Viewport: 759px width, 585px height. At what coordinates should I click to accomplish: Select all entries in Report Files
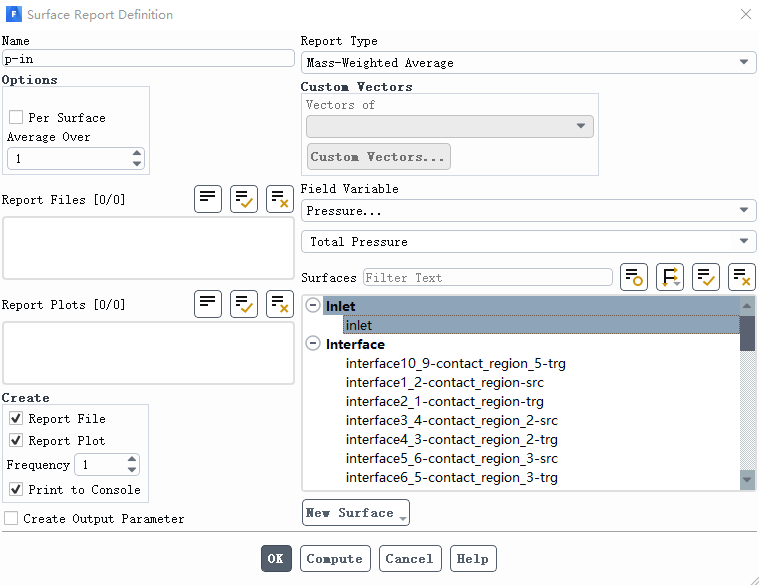click(x=244, y=199)
